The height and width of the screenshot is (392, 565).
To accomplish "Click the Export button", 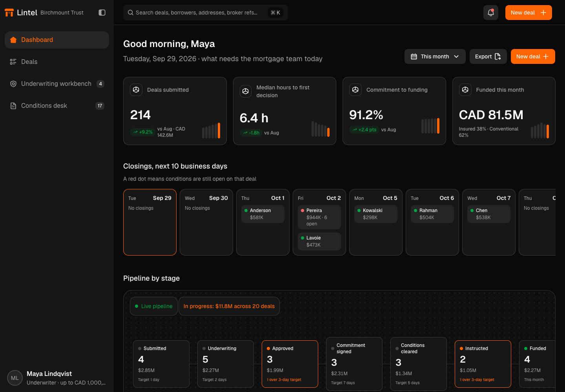I will point(488,56).
